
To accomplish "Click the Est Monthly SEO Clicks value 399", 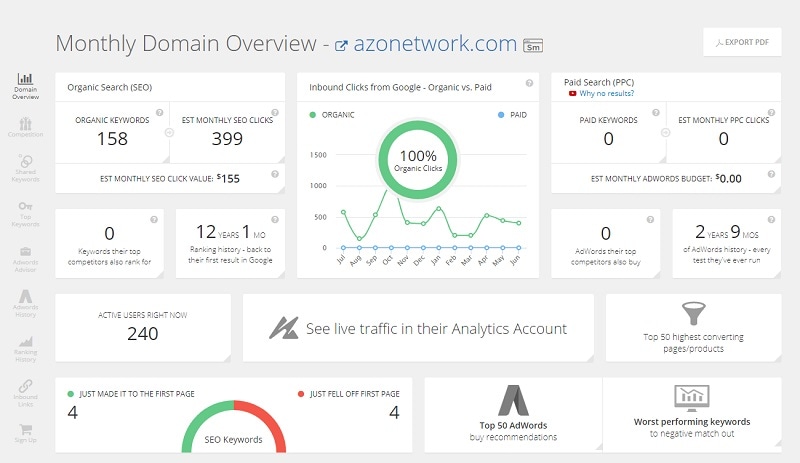I will [x=227, y=139].
